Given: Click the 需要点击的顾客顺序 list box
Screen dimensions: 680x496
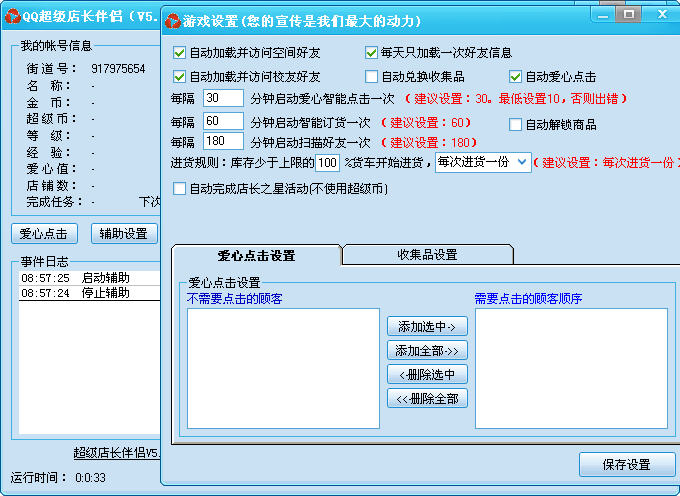Looking at the screenshot, I should click(571, 369).
